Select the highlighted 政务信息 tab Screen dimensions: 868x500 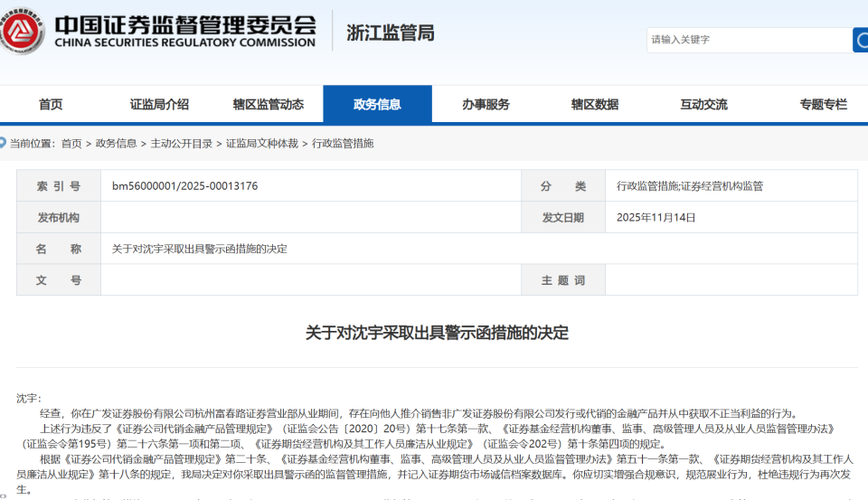[378, 104]
